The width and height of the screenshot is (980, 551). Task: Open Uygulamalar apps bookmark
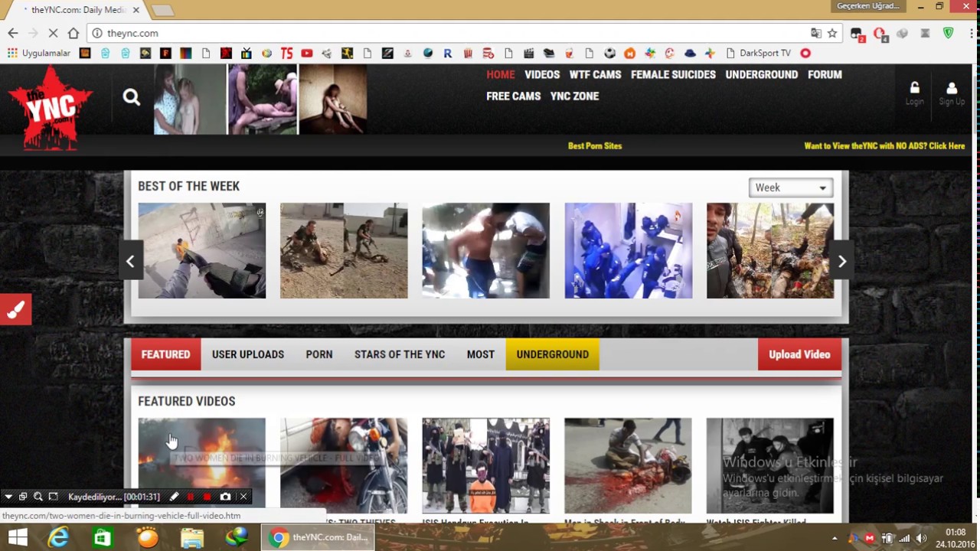[x=39, y=53]
